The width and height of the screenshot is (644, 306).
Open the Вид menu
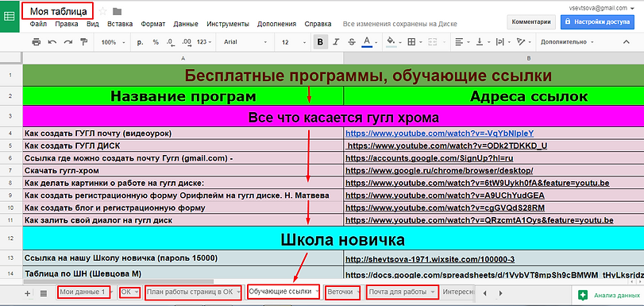click(x=93, y=24)
